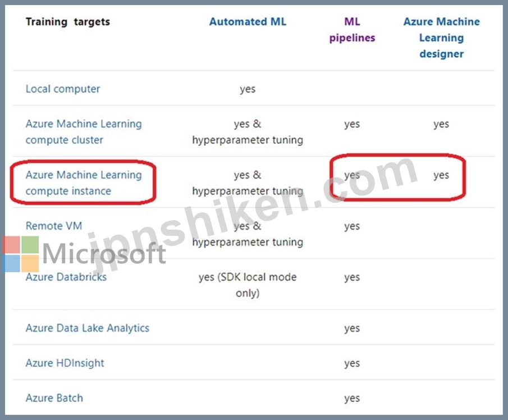The image size is (508, 420).
Task: Open Azure Machine Learning compute cluster link
Action: [83, 131]
